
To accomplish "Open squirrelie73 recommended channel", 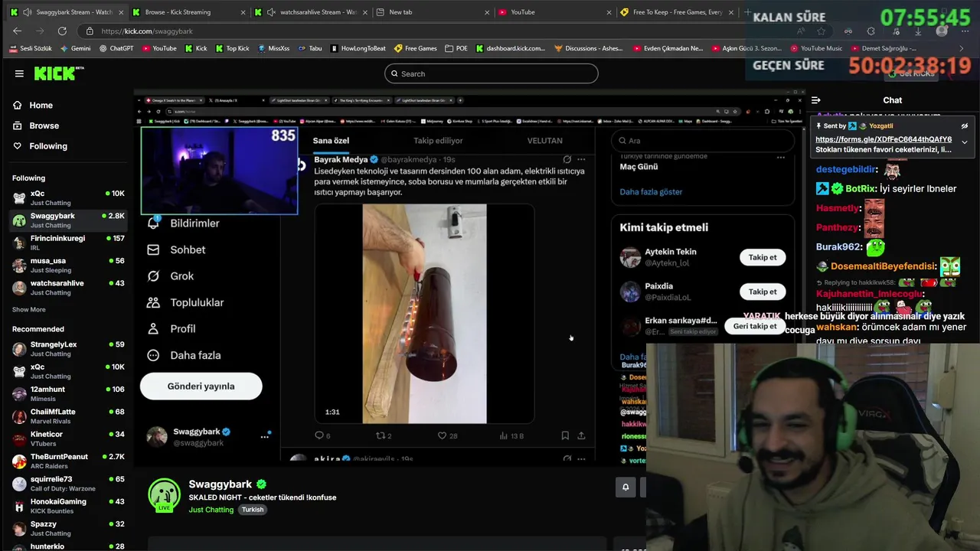I will click(x=68, y=484).
